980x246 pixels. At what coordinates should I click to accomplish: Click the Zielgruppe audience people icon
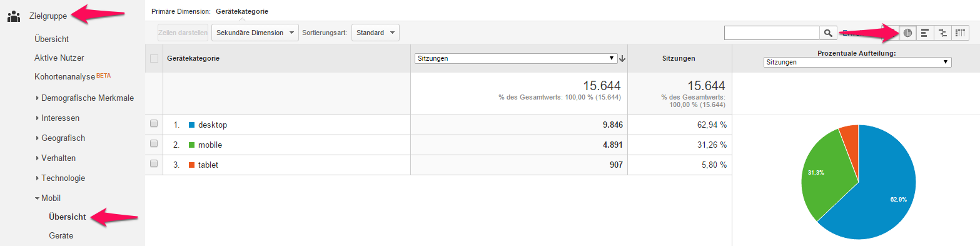[14, 16]
